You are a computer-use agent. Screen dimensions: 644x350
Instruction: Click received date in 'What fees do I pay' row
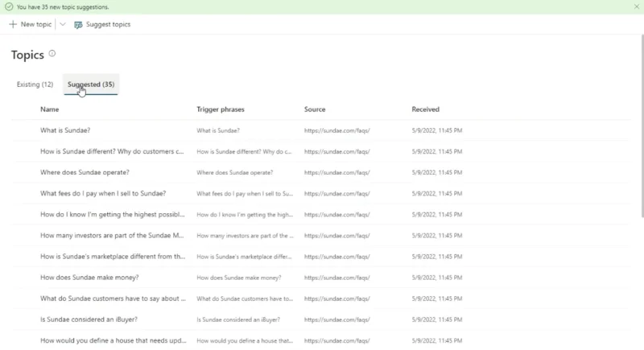436,194
